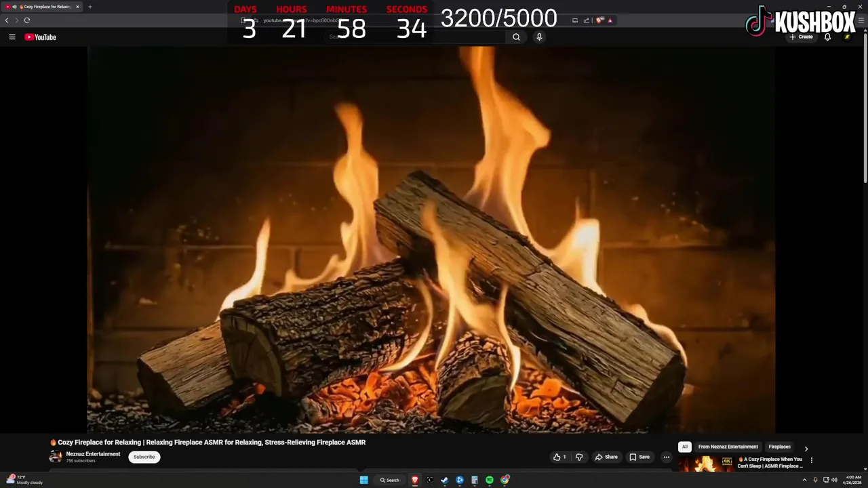Open the YouTube notifications bell
Screen dimensions: 868x488
click(x=827, y=37)
